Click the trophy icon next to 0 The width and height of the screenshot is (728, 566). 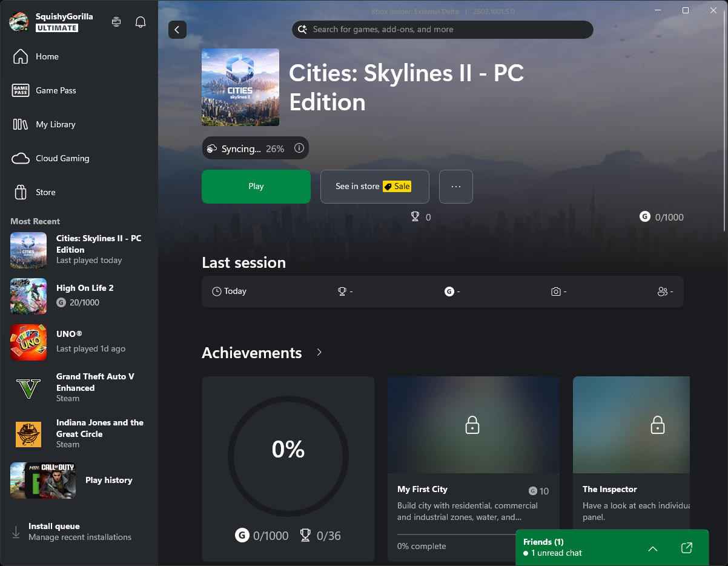414,216
